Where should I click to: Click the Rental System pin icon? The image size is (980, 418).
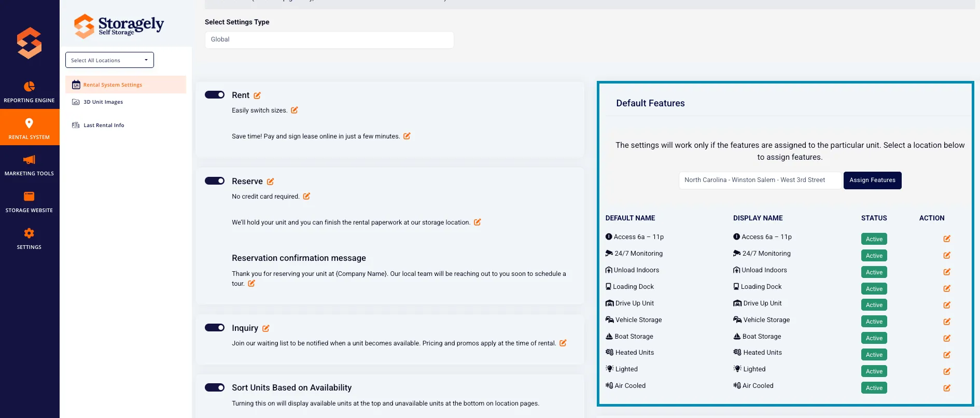[x=29, y=123]
